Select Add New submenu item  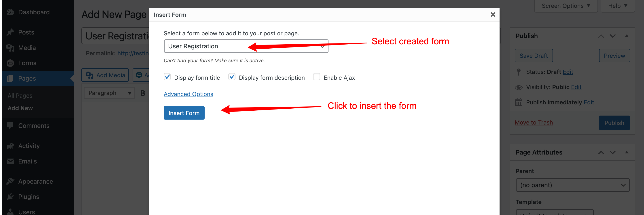pos(20,108)
